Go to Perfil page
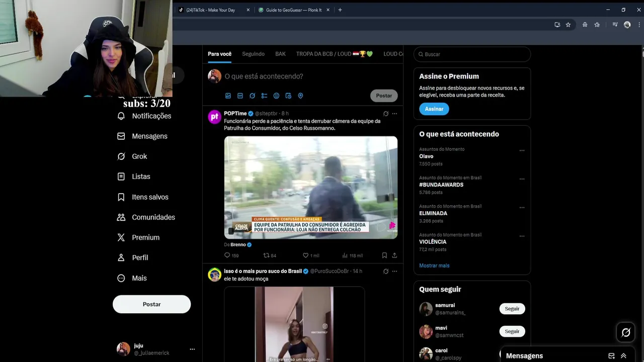 point(132,257)
